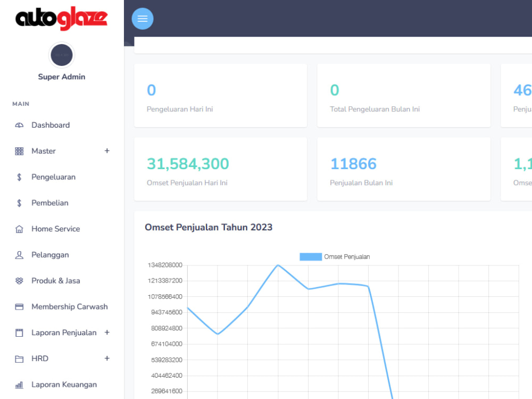Toggle the Omset Penjualan legend swatch
Viewport: 532px width, 399px height.
click(311, 257)
